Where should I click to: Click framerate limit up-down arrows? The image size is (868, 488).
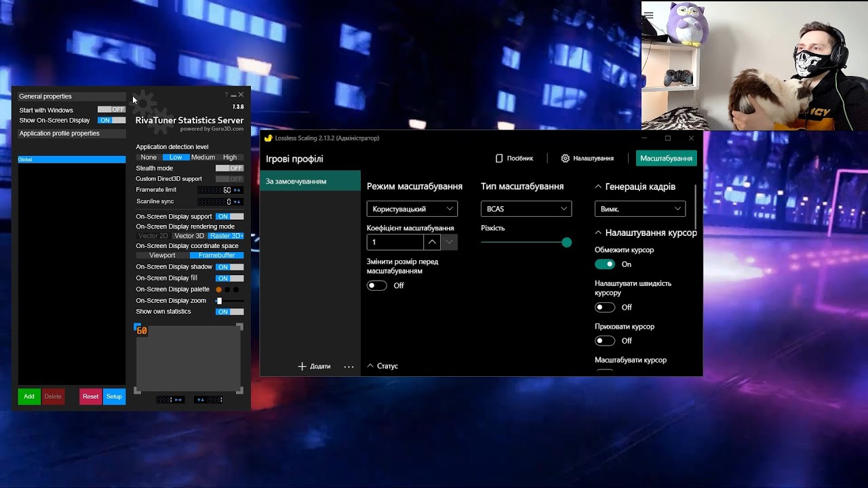(x=237, y=190)
